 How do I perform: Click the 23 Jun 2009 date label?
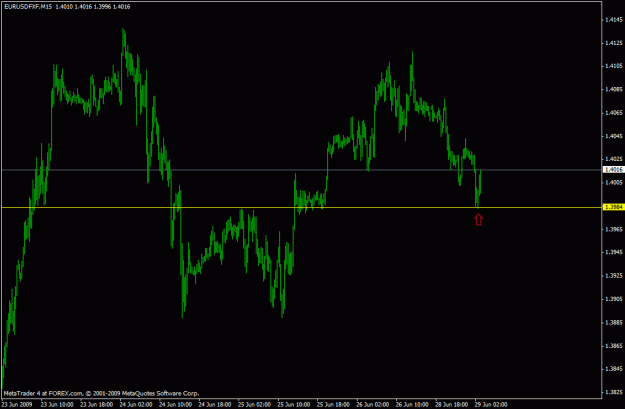[17, 405]
